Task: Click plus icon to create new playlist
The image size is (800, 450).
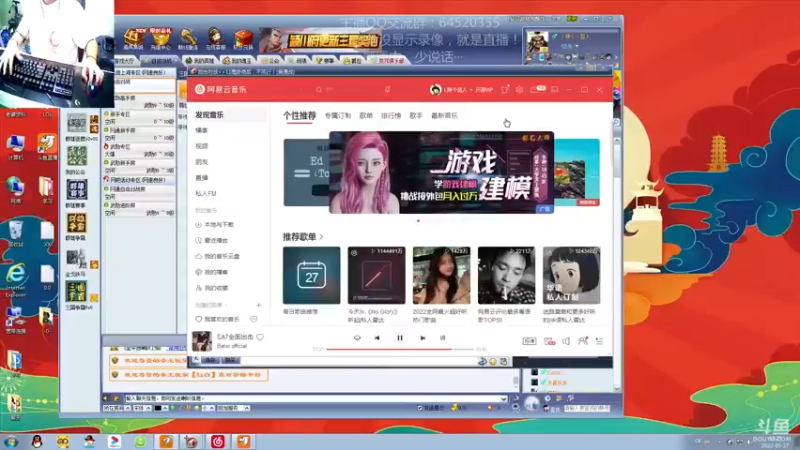Action: [x=259, y=305]
